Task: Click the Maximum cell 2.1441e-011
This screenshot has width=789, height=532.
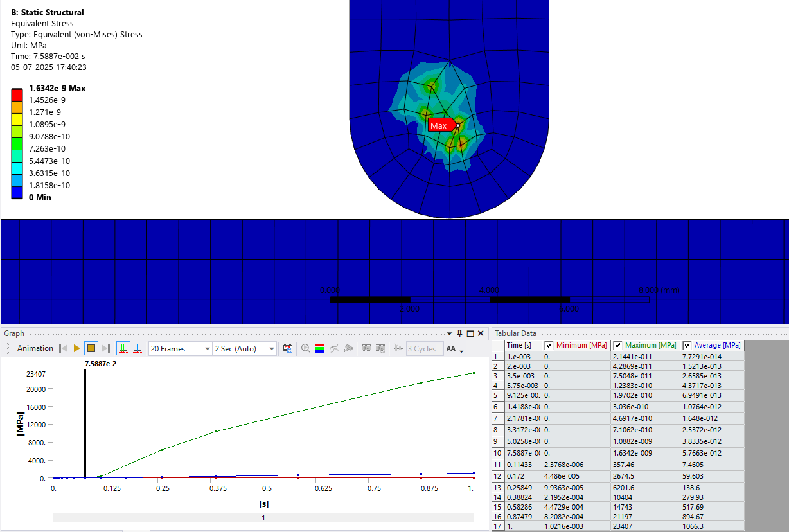Action: 646,356
